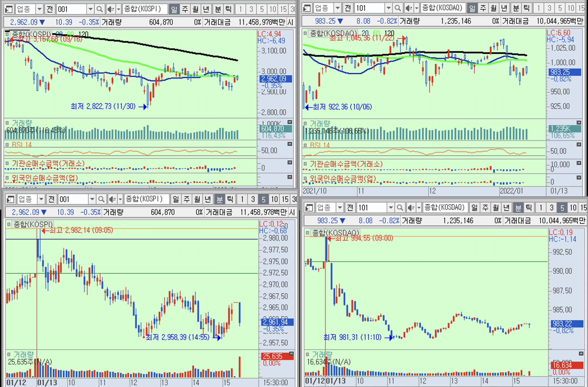Screen dimensions: 588x387
Task: Toggle 기관순매수금액 indicator box in top-left chart
Action: 7,163
